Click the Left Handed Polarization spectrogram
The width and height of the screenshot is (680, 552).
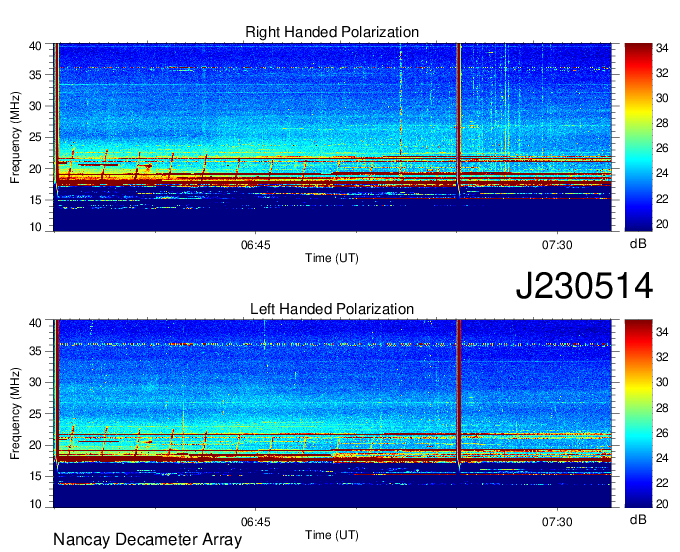click(x=333, y=414)
